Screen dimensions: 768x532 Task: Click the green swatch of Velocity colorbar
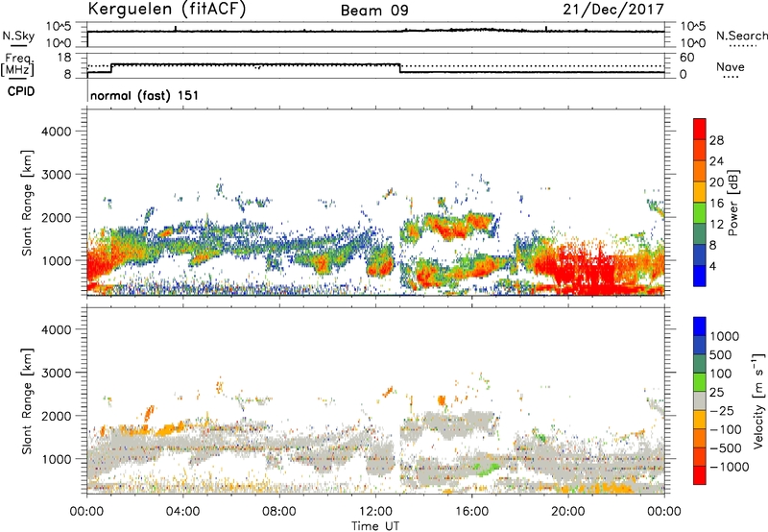pos(700,382)
